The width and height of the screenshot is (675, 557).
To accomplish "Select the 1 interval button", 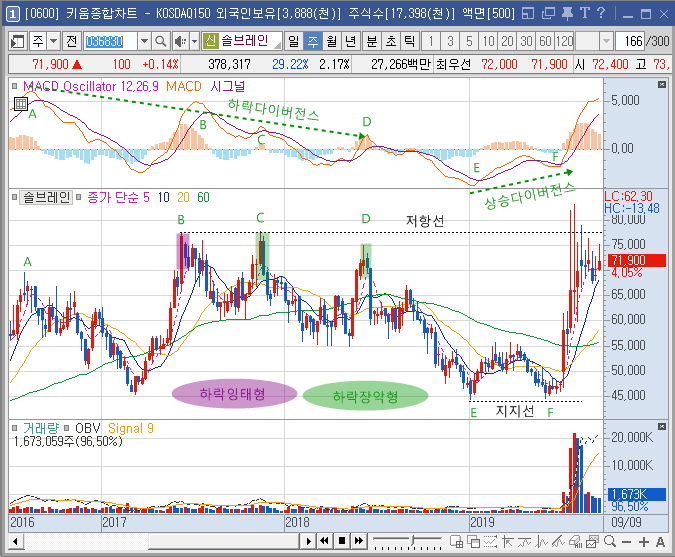I will coord(431,41).
